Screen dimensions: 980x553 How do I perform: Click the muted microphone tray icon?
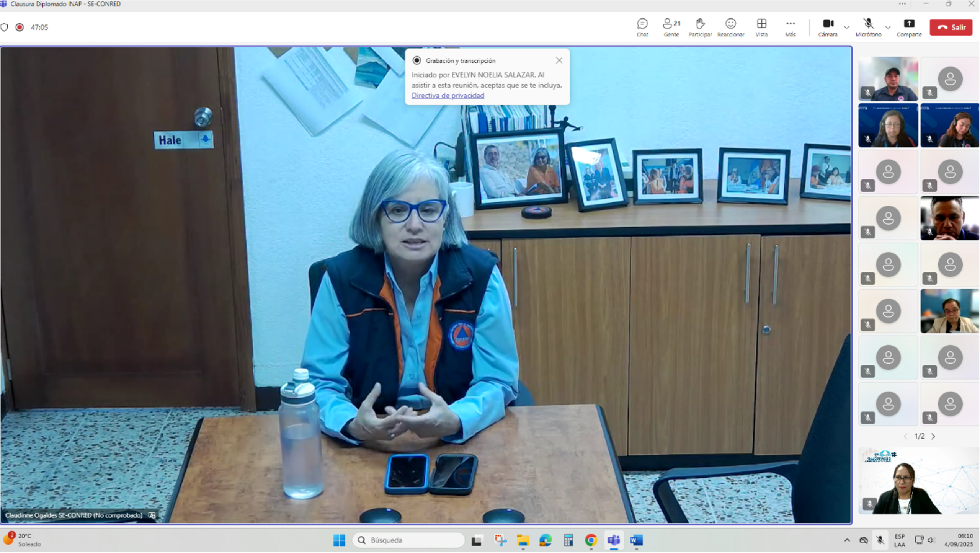pos(880,540)
